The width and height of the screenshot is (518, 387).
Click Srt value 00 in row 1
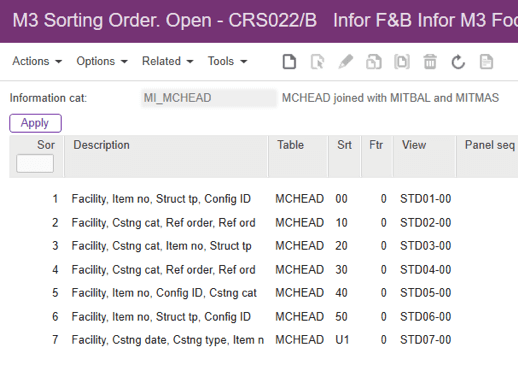point(341,199)
